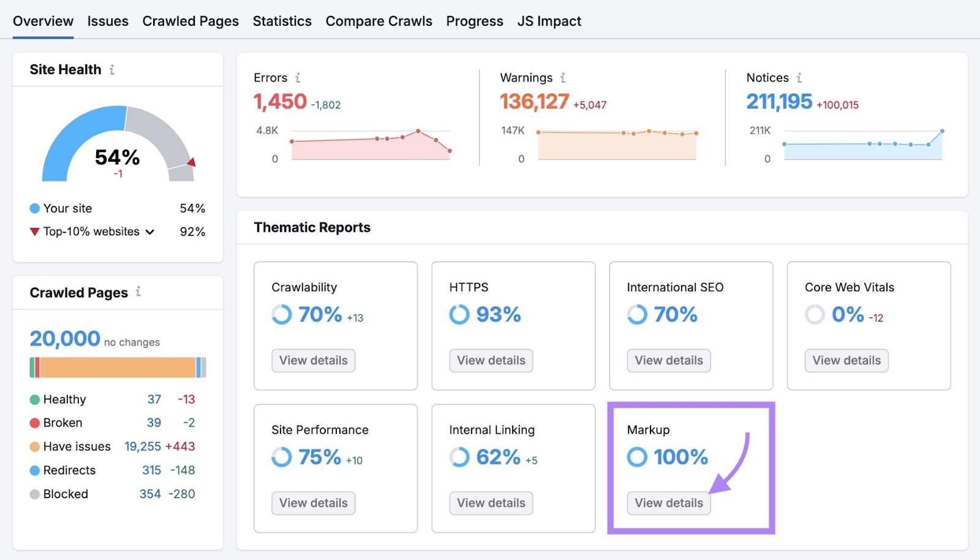Collapse the Top-10% websites comparison
The height and width of the screenshot is (560, 980).
(151, 232)
